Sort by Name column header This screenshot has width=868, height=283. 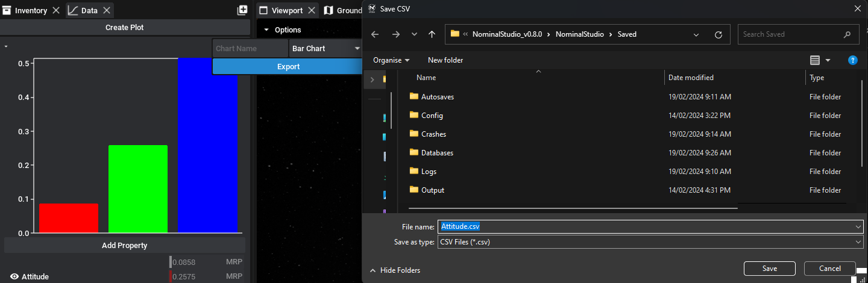click(426, 78)
